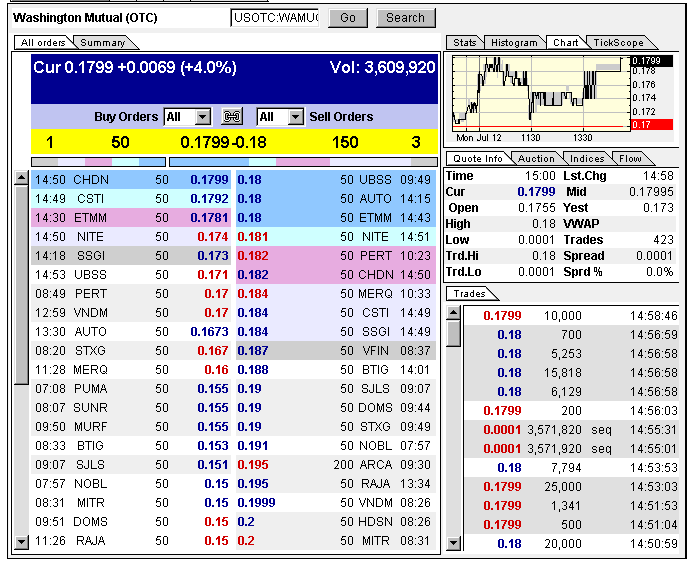Click the intraday price chart
The width and height of the screenshot is (690, 562).
pyautogui.click(x=538, y=92)
